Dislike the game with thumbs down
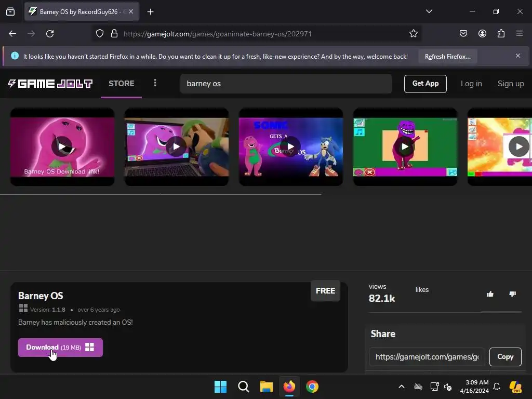Image resolution: width=532 pixels, height=399 pixels. click(513, 294)
